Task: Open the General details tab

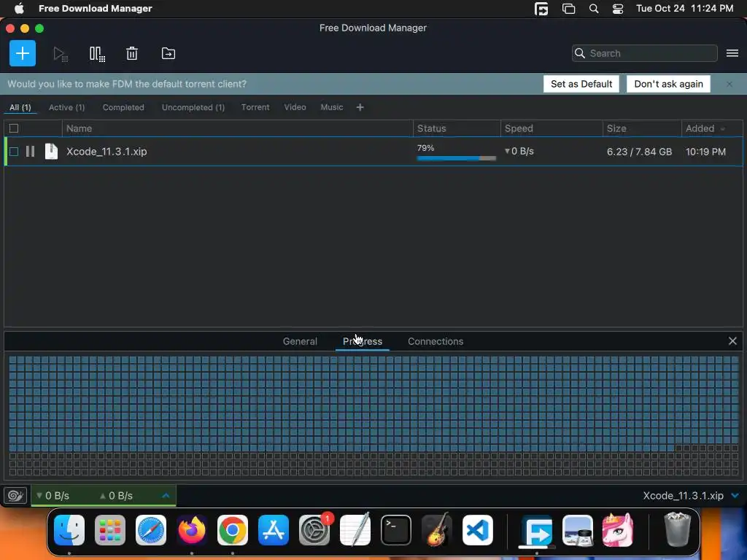Action: coord(300,341)
